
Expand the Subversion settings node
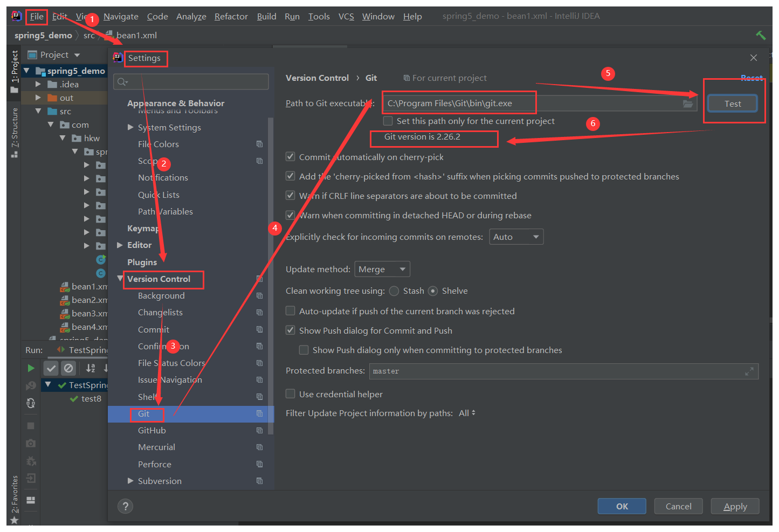point(130,481)
